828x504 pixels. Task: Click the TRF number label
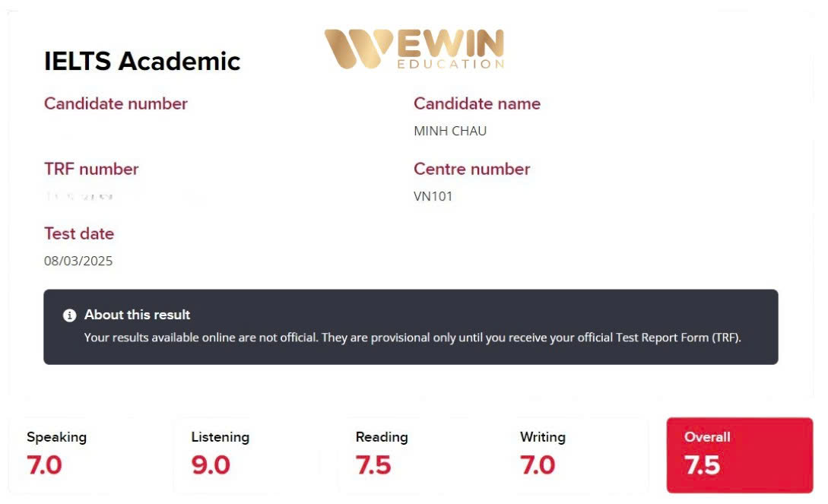point(91,169)
